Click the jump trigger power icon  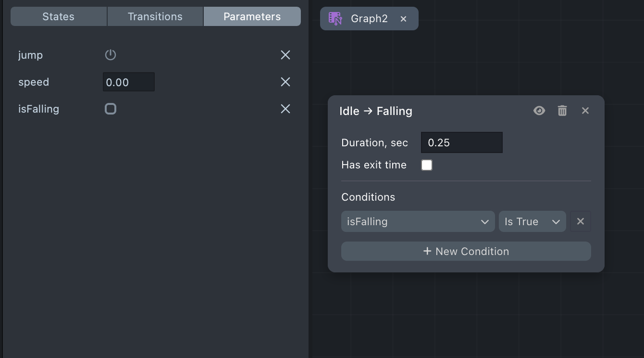coord(111,55)
